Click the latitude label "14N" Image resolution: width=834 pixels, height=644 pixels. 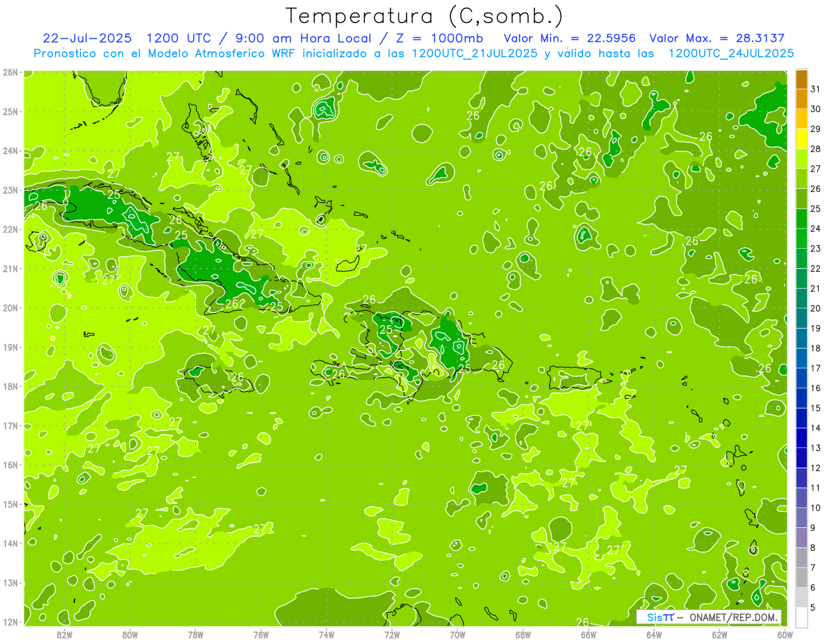(x=10, y=543)
